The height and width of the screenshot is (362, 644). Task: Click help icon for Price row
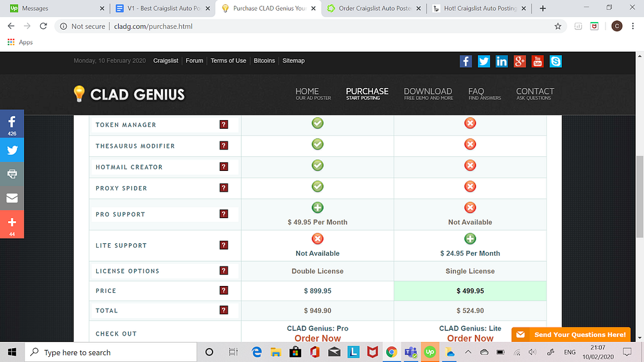coord(224,290)
